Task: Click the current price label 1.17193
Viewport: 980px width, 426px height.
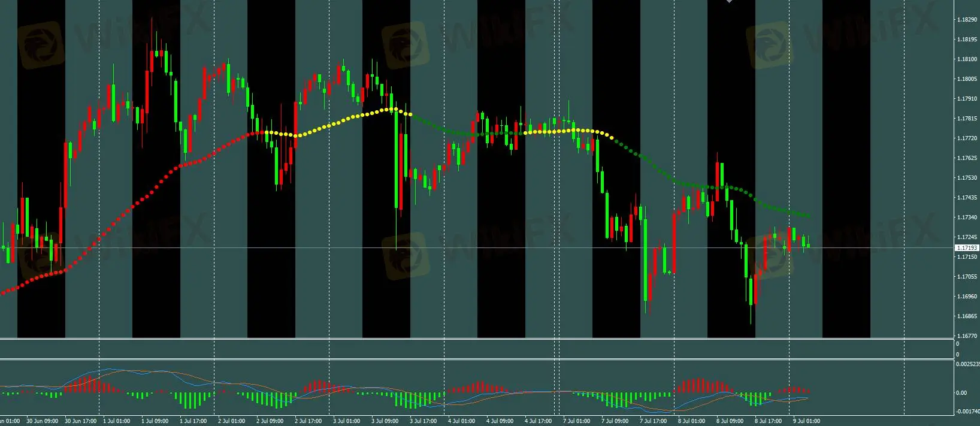Action: click(x=967, y=247)
